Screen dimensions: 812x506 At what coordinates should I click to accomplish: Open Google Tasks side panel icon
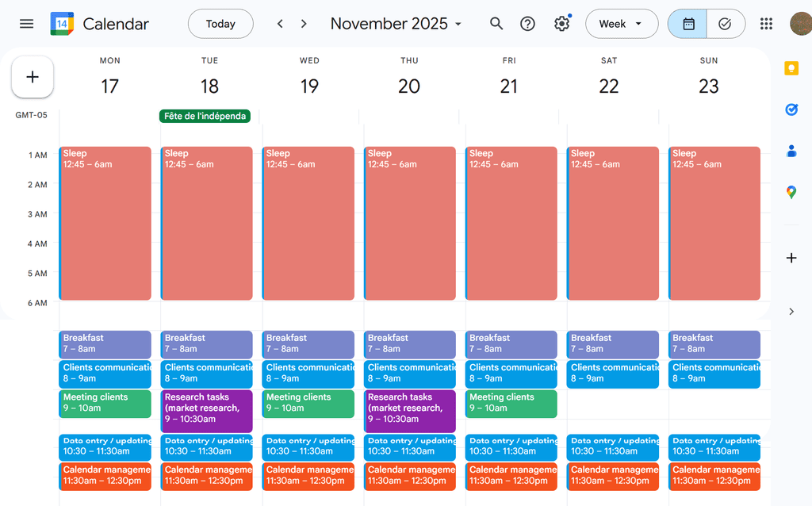coord(791,109)
